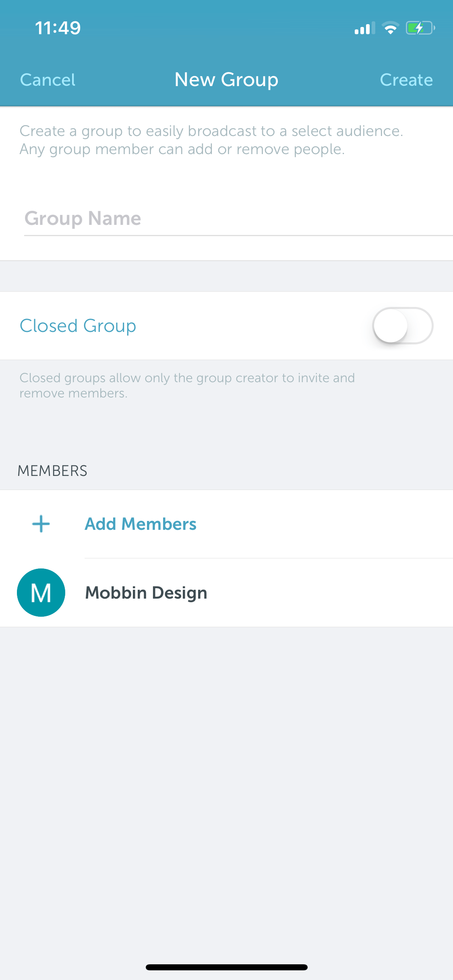Tap the underline below Group Name
The image size is (453, 980).
pyautogui.click(x=238, y=235)
